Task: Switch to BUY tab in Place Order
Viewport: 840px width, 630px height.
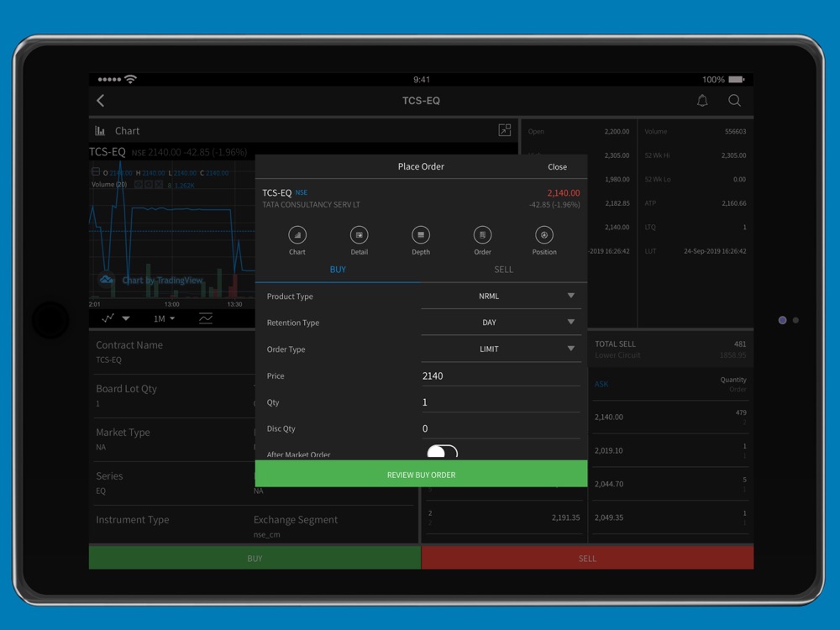Action: (338, 270)
